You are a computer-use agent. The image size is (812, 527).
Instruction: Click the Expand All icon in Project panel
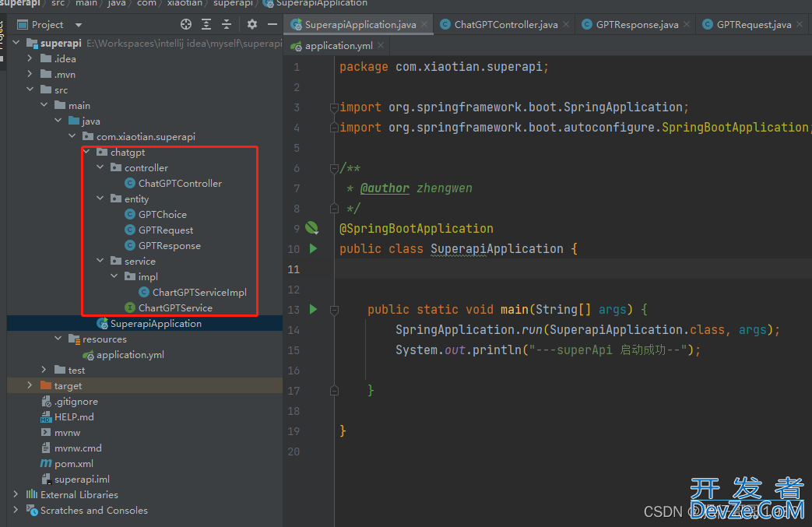[206, 24]
